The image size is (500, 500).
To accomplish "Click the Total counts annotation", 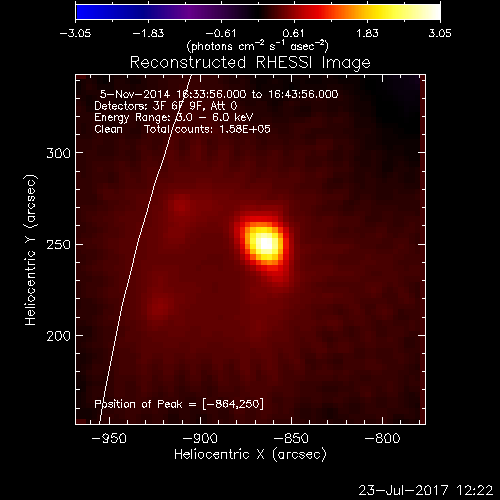I will 207,129.
